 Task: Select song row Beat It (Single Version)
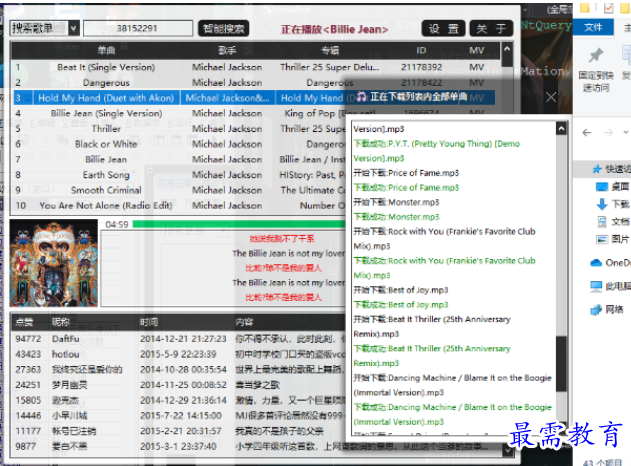pos(256,67)
